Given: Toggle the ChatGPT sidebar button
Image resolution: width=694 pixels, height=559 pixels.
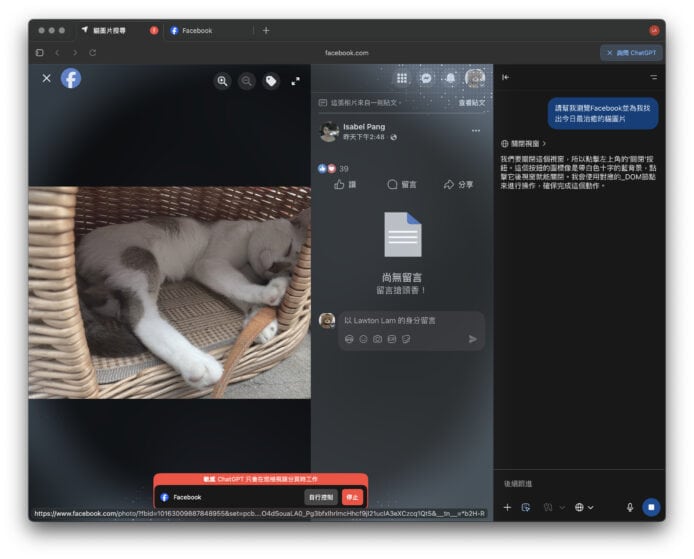Looking at the screenshot, I should coord(630,52).
